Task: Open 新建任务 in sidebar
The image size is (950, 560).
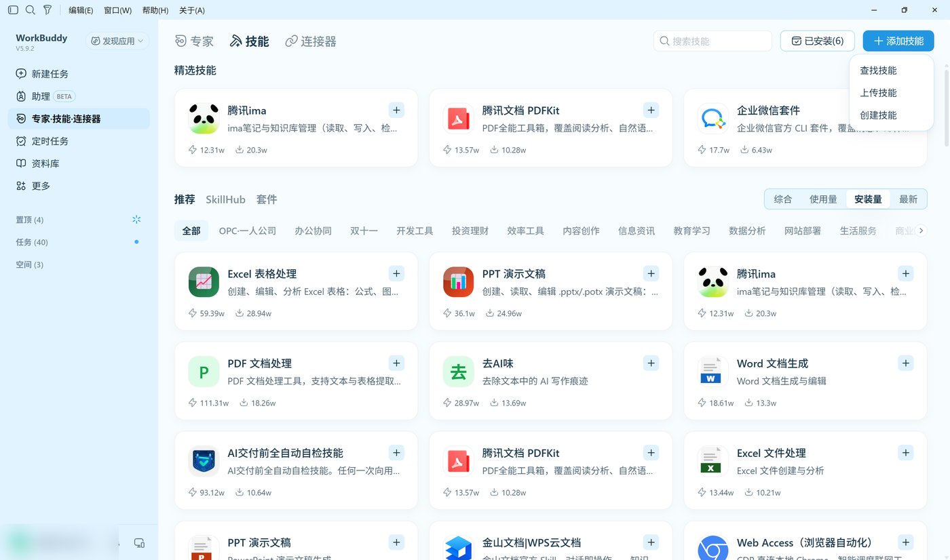Action: (79, 74)
